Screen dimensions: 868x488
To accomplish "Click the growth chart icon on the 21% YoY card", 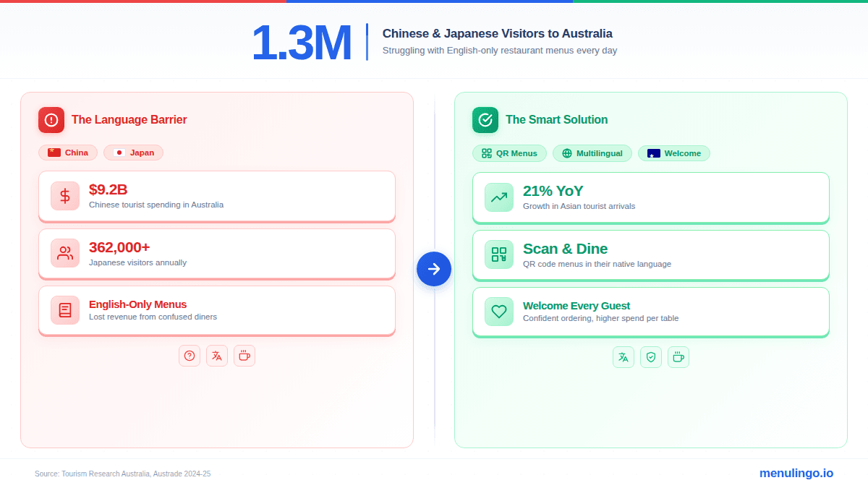I will [498, 197].
